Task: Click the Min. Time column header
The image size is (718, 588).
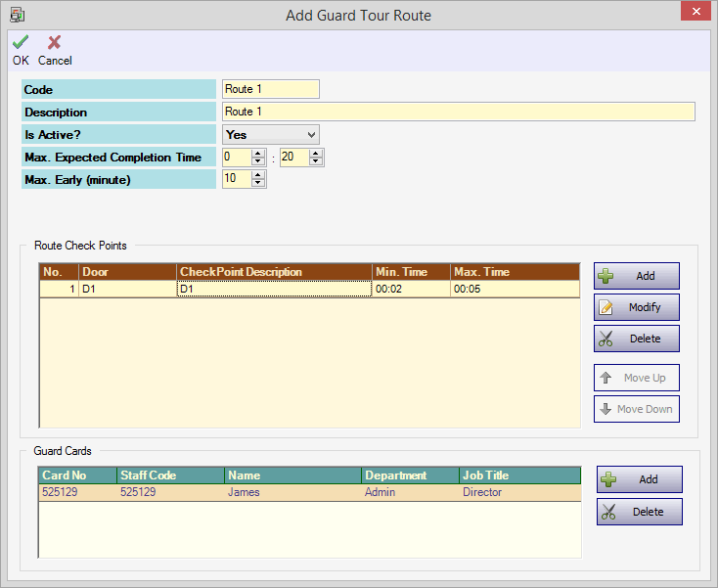Action: pyautogui.click(x=411, y=272)
